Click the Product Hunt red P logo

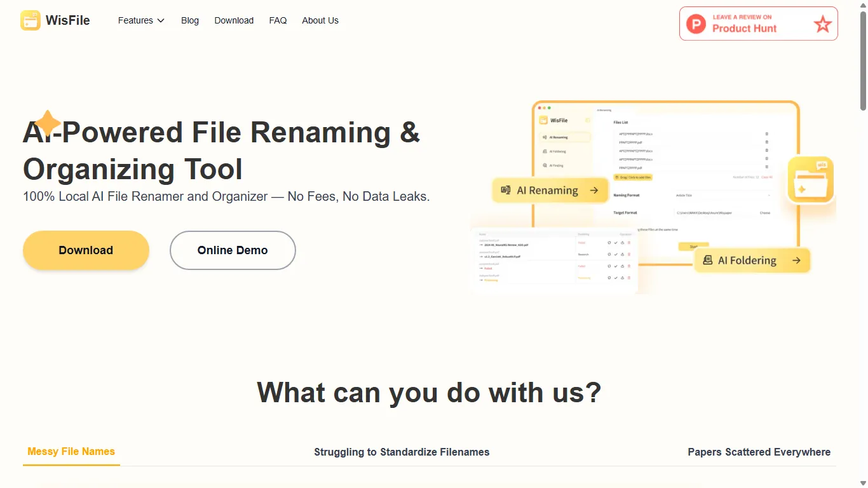click(696, 24)
